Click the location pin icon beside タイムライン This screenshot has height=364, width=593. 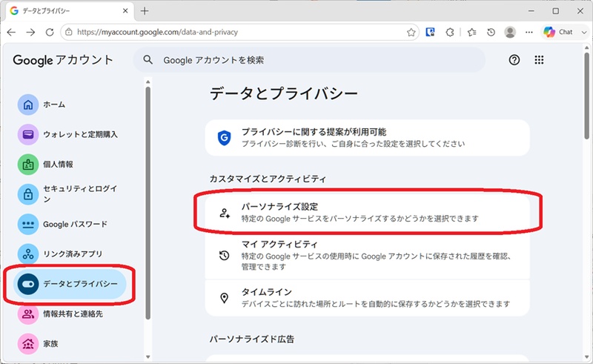point(225,298)
